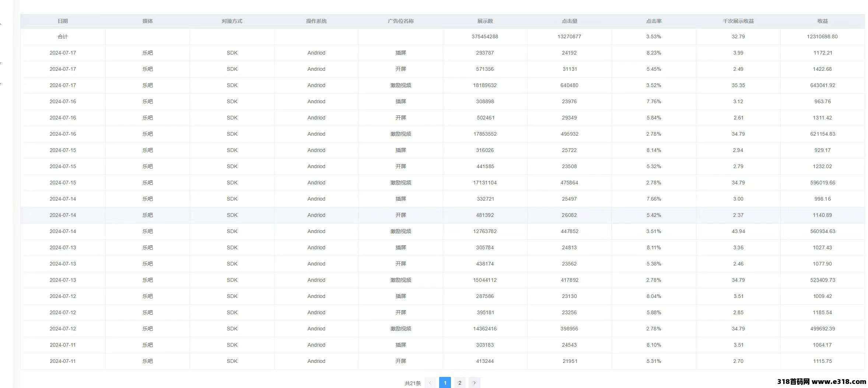The height and width of the screenshot is (388, 868).
Task: Click the total eCPM value 32.79
Action: pos(738,37)
